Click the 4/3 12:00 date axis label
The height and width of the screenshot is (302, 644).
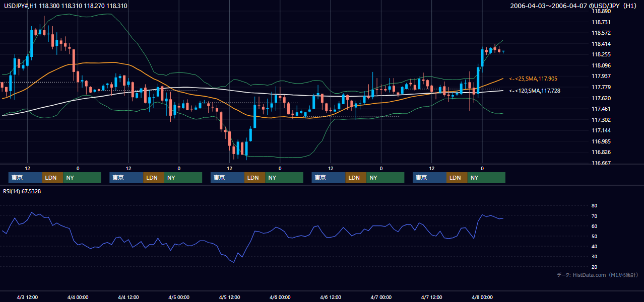[27, 297]
